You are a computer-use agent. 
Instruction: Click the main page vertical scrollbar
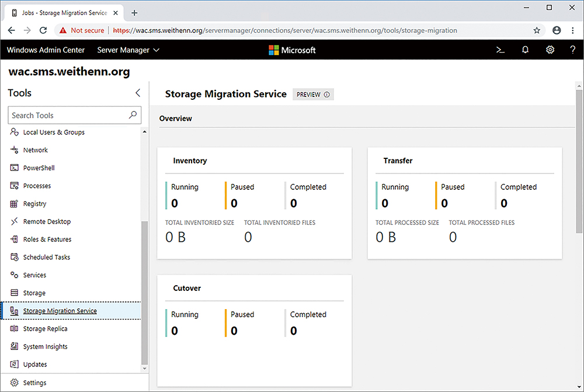[x=579, y=161]
